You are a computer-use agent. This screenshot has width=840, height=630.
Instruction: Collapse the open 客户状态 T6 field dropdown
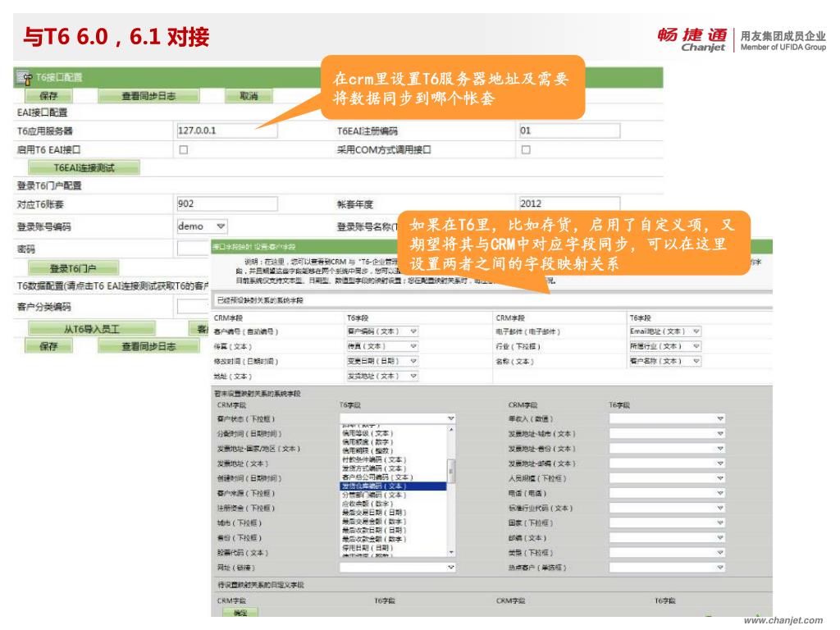[450, 418]
